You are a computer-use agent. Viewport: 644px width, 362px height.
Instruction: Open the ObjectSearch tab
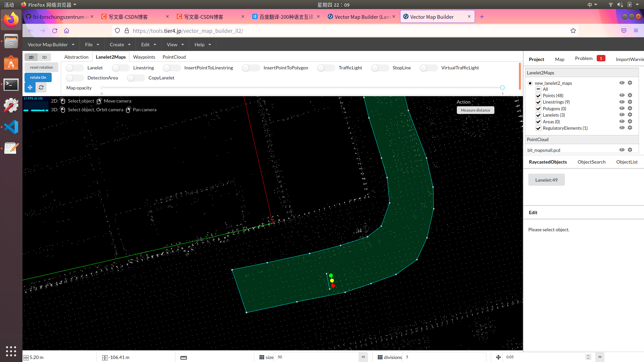pos(591,162)
